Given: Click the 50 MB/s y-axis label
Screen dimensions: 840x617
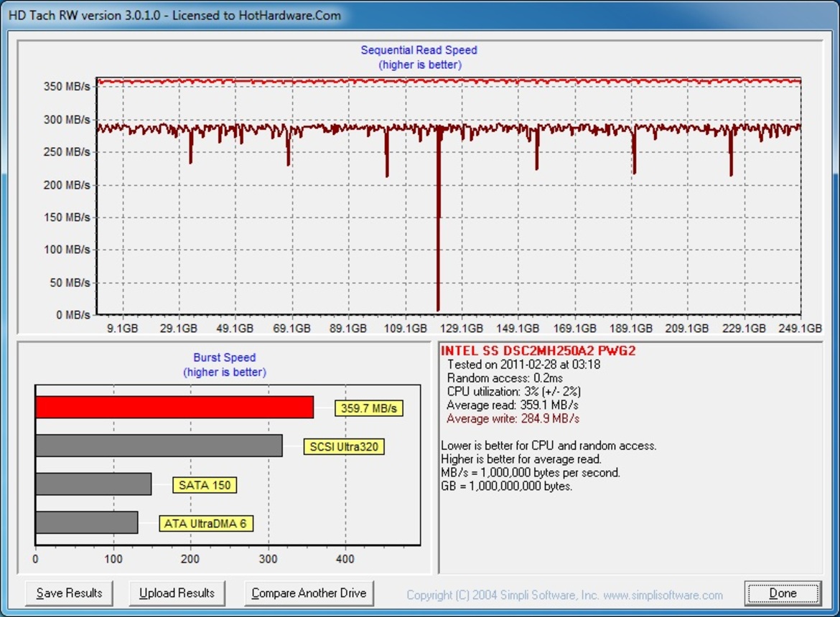Looking at the screenshot, I should coord(70,283).
